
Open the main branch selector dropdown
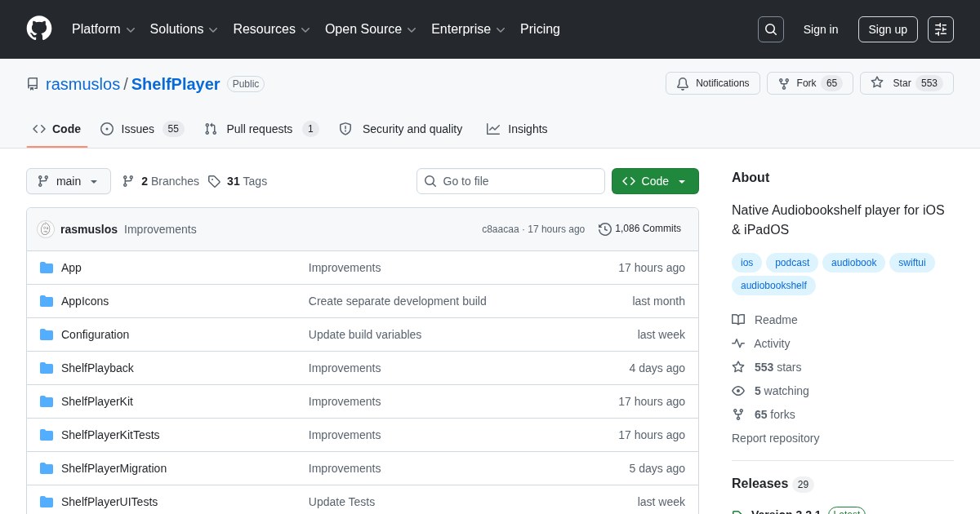click(69, 181)
